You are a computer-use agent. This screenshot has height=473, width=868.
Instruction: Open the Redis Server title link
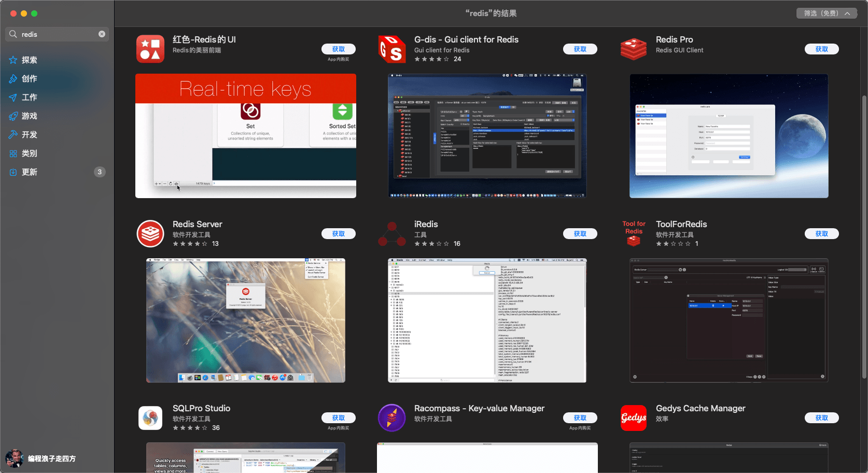coord(197,224)
